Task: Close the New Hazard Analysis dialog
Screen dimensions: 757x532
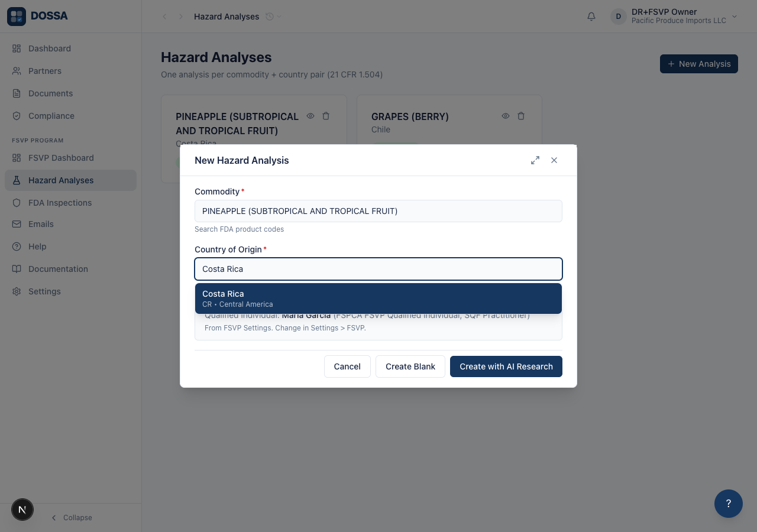Action: [x=554, y=160]
